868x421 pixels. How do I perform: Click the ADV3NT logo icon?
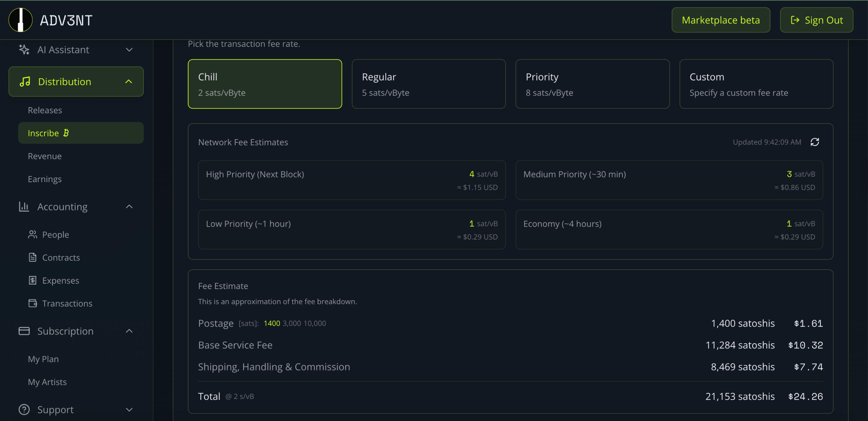[x=20, y=20]
